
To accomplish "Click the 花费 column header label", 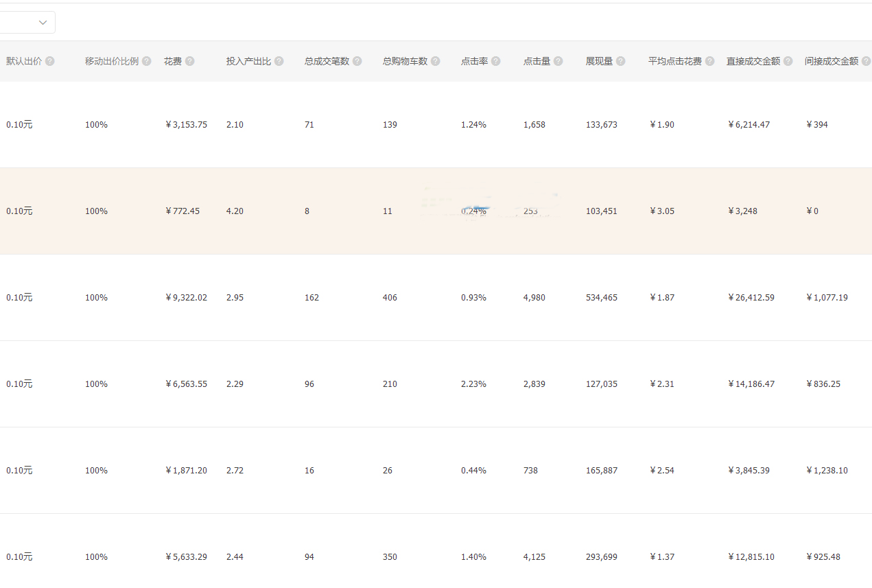I will point(173,61).
